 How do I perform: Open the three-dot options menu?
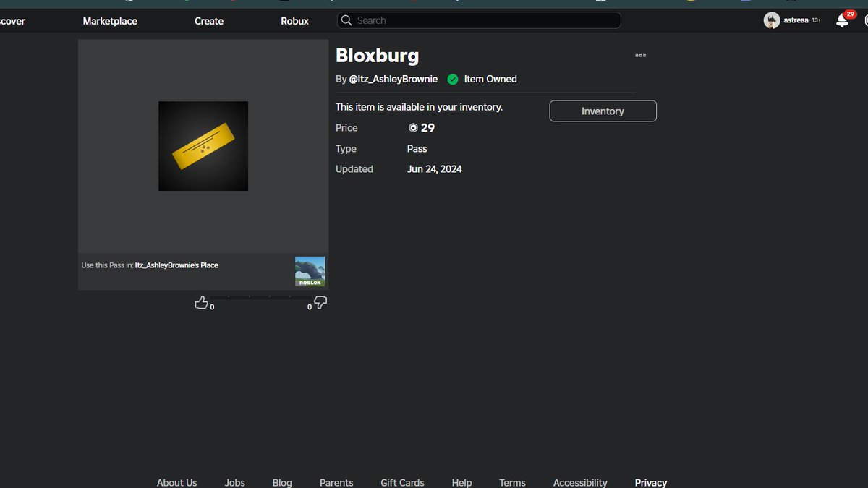pyautogui.click(x=640, y=55)
